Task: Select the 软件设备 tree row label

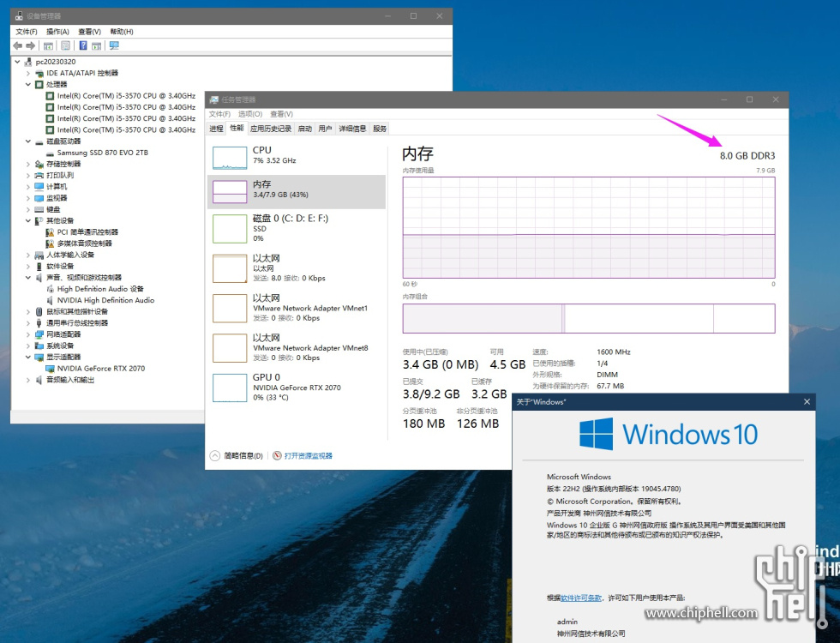Action: [60, 267]
